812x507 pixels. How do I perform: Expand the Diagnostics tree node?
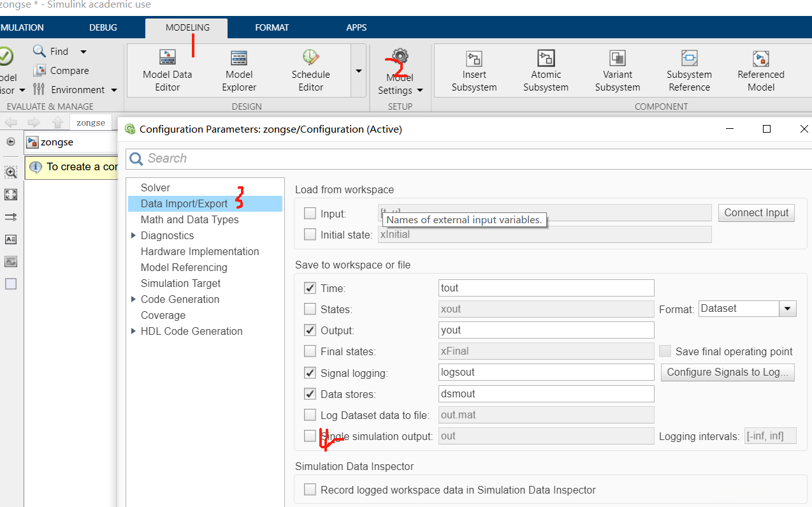(133, 235)
